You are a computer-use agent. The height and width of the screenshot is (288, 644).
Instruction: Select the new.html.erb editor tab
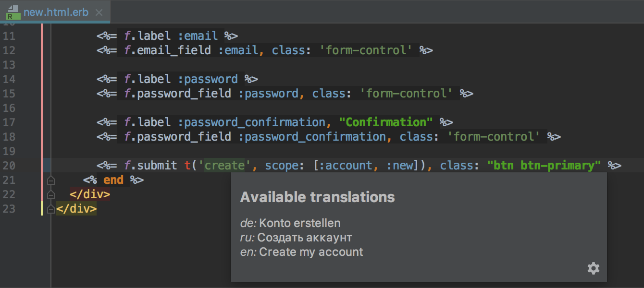[55, 12]
